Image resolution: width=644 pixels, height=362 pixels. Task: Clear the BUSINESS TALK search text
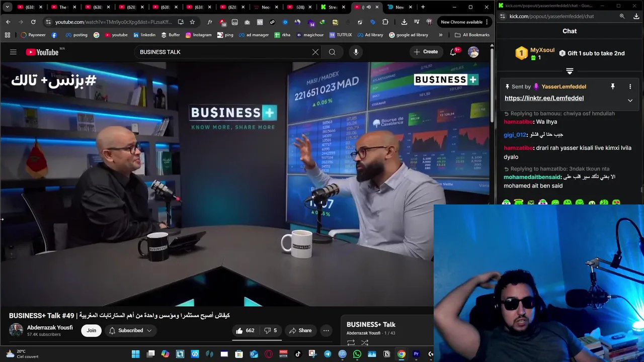click(315, 52)
